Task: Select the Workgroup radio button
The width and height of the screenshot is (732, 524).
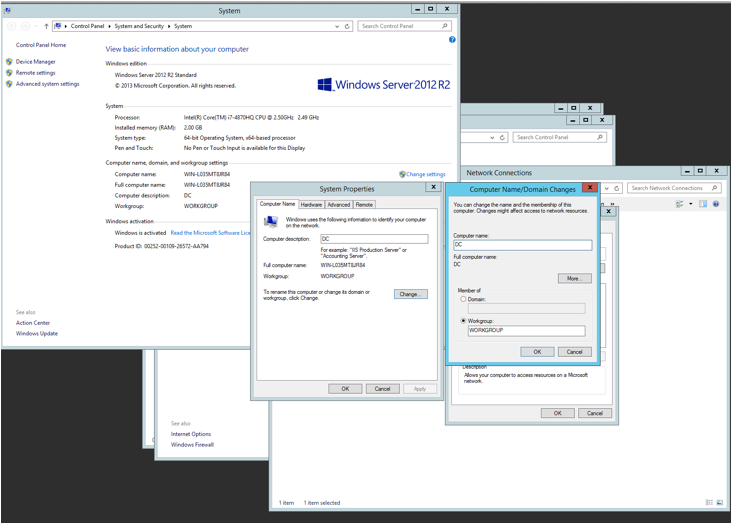Action: click(x=463, y=320)
